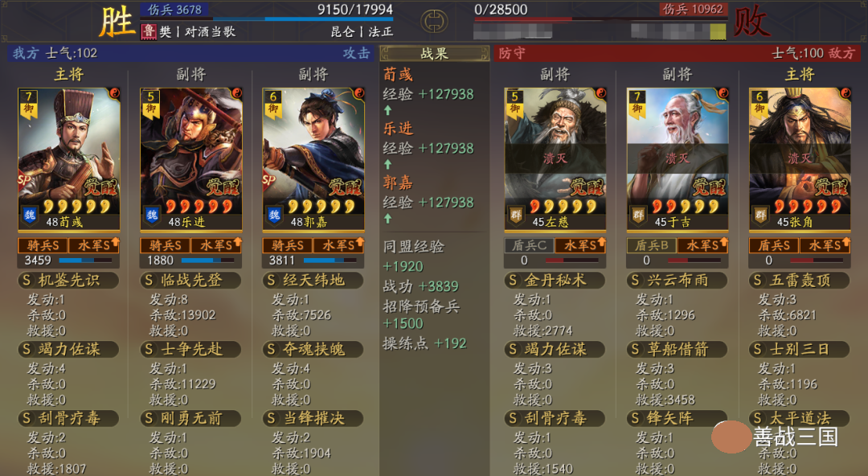
Task: Open the 金丹秘术 skill button
Action: 555,281
